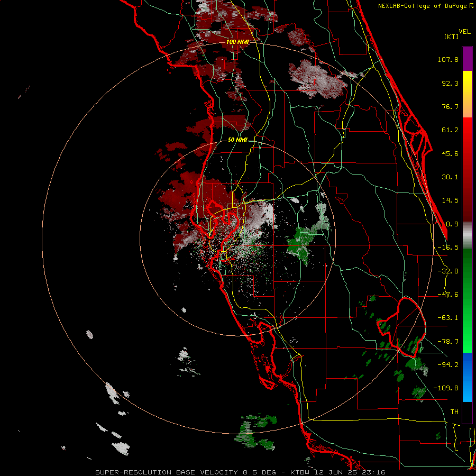Click the 14.5 legend value
Screen dimensions: 476x476
(x=450, y=200)
